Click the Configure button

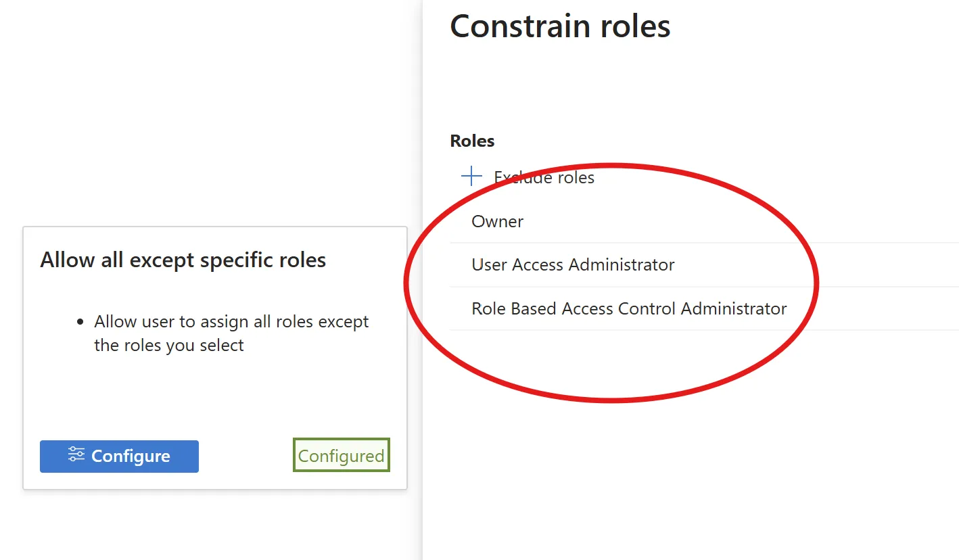[x=119, y=456]
